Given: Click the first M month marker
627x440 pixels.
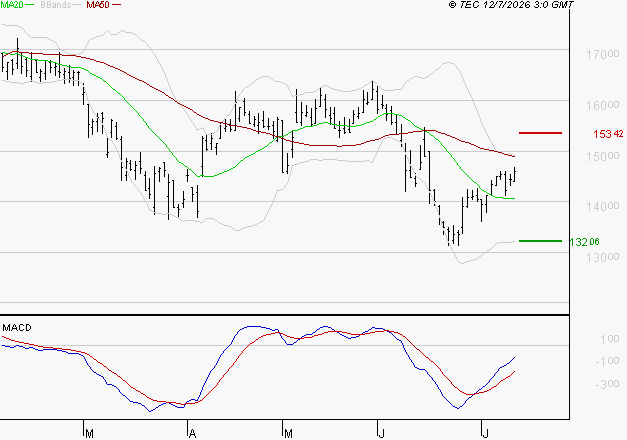Looking at the screenshot, I should 89,433.
